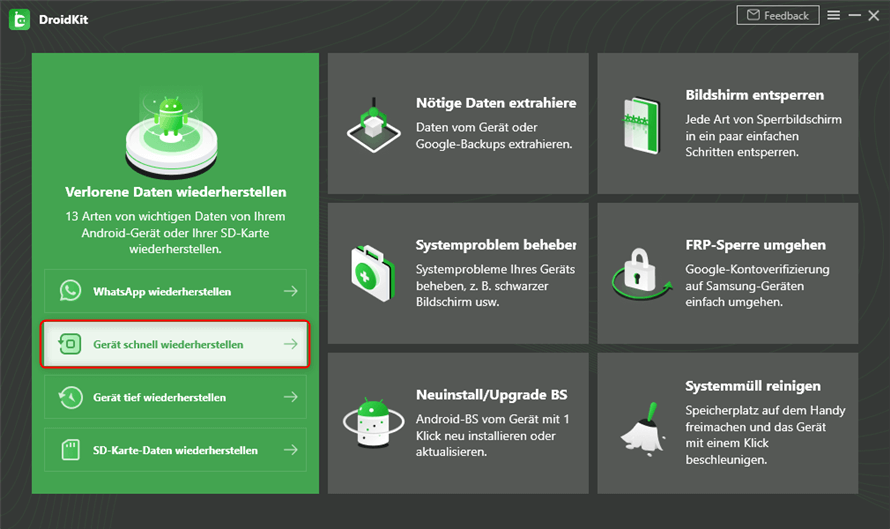
Task: Click text "Systemprobleme Ihres Geräts"
Action: [495, 269]
